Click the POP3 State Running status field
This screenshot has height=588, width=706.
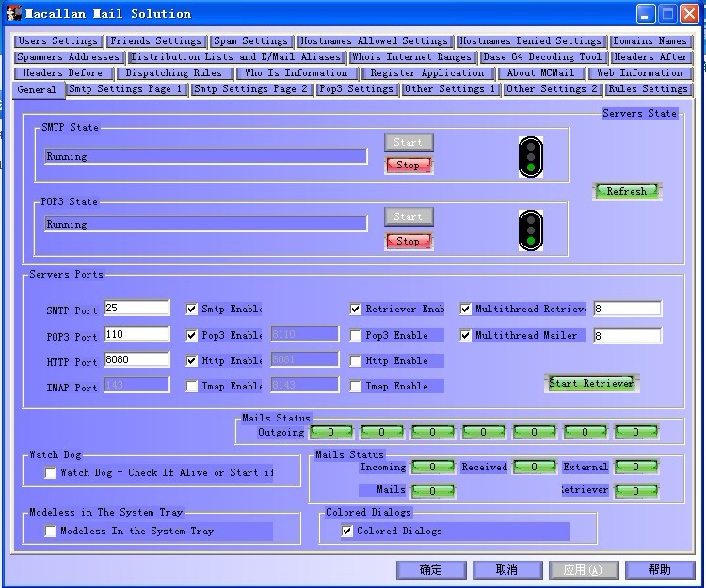pyautogui.click(x=206, y=224)
